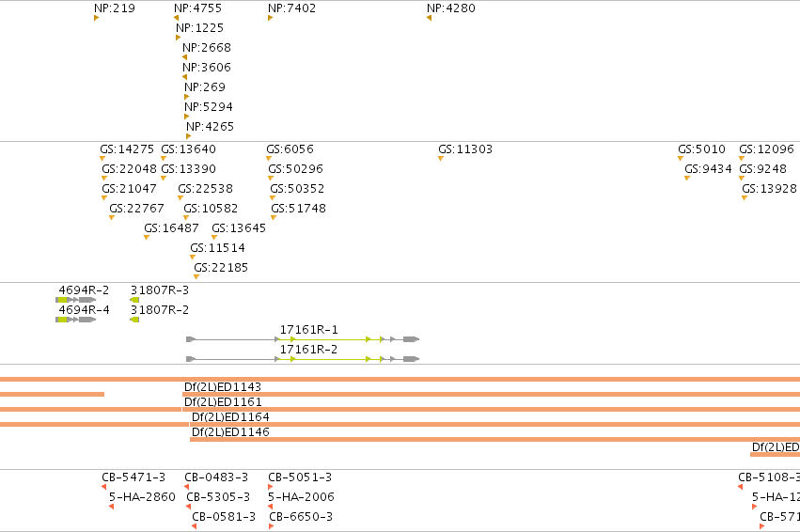Click the NP:5294 arrow marker

point(187,117)
